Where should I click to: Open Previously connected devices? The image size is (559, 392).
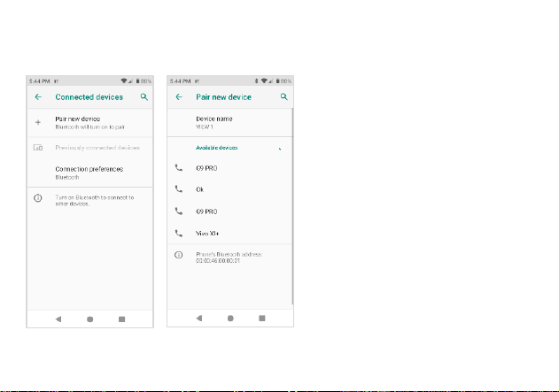[x=89, y=148]
